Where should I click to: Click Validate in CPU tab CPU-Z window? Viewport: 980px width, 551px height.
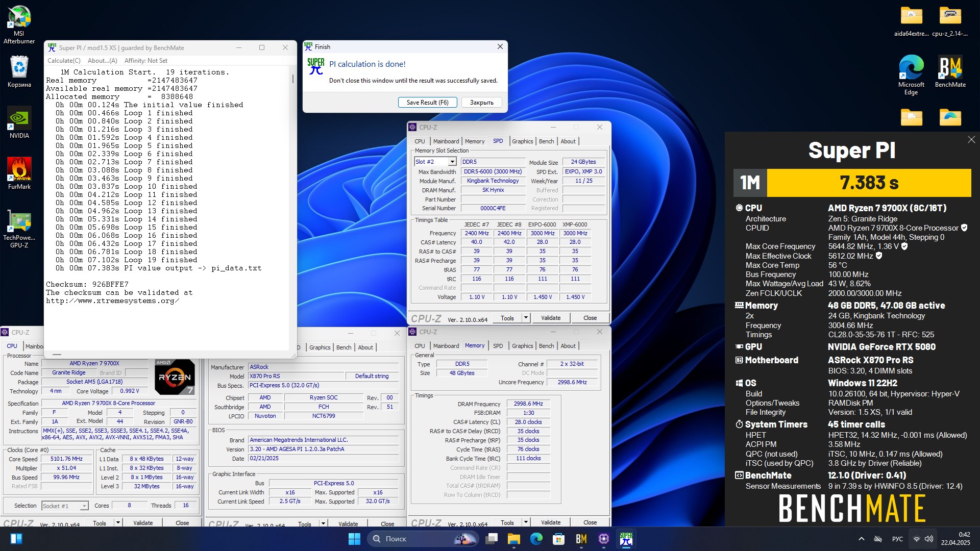143,522
